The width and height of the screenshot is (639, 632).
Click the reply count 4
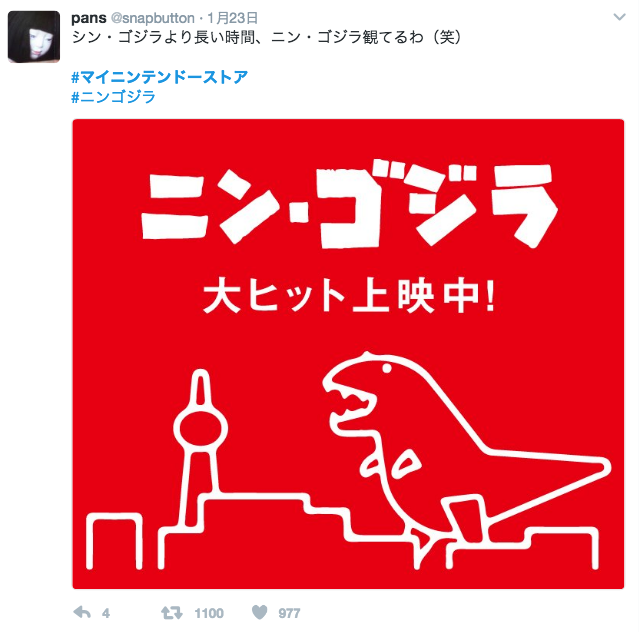[x=106, y=613]
